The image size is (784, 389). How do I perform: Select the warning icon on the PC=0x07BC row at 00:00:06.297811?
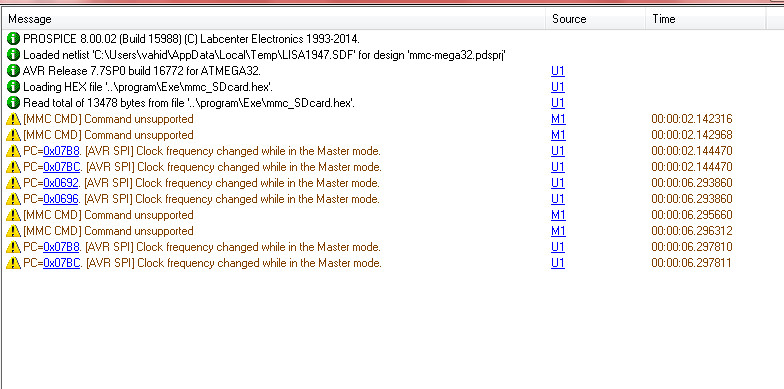click(x=14, y=263)
